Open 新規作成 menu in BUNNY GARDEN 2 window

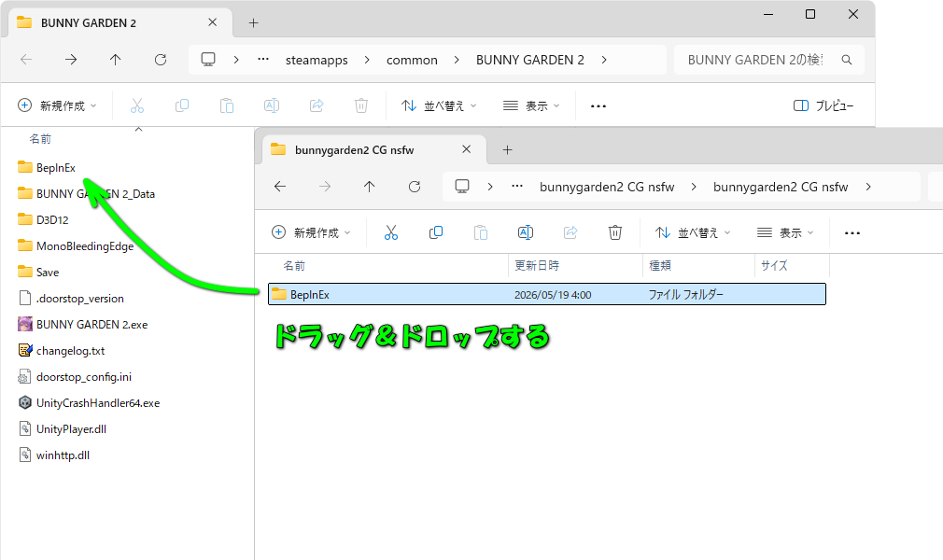pos(57,105)
